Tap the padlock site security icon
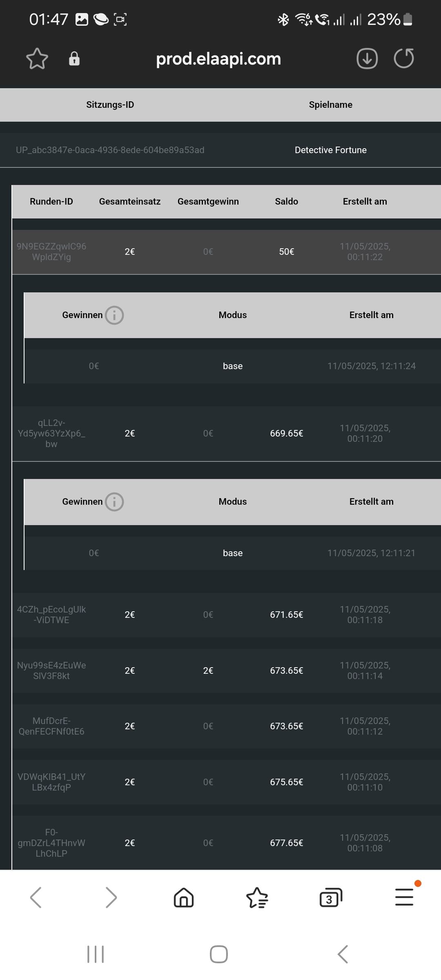The height and width of the screenshot is (980, 441). 74,59
